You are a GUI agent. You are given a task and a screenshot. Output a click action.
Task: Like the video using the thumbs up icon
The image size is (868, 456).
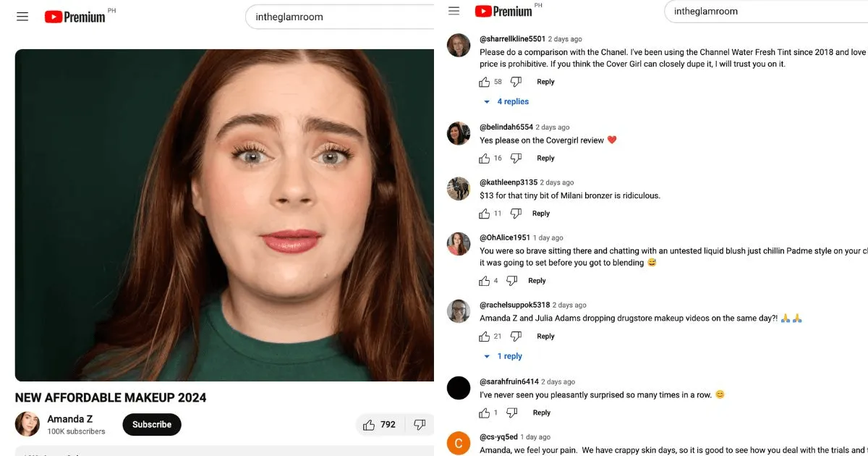point(372,425)
